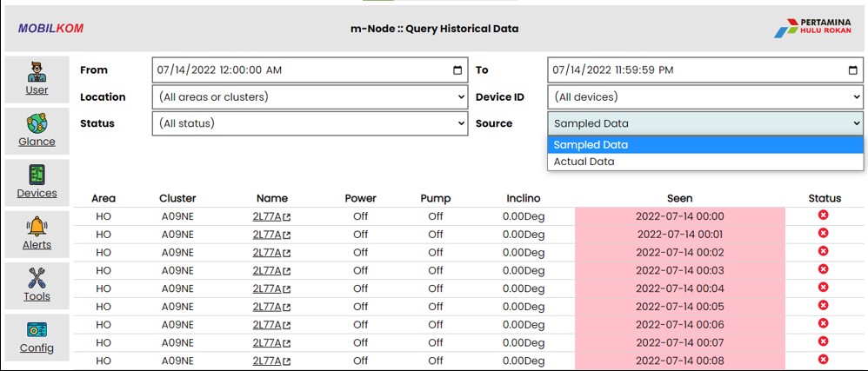Open the Devices panel icon

point(37,176)
